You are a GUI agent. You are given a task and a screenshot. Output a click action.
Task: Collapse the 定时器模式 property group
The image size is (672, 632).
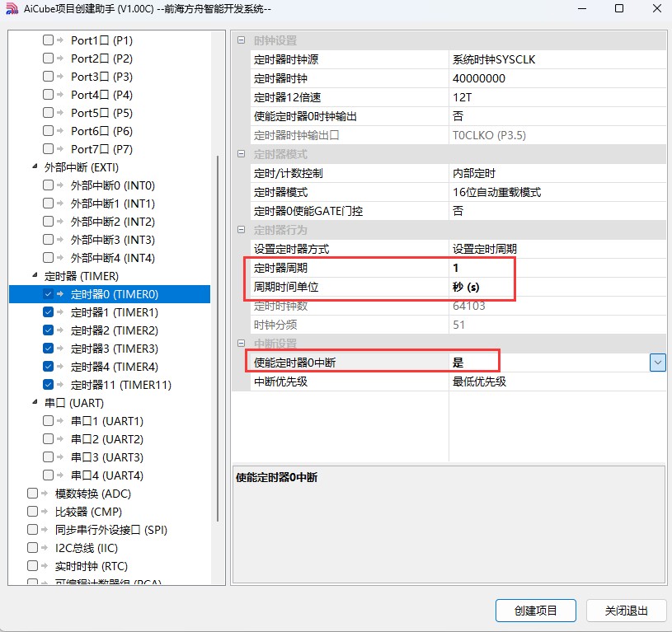coord(242,154)
